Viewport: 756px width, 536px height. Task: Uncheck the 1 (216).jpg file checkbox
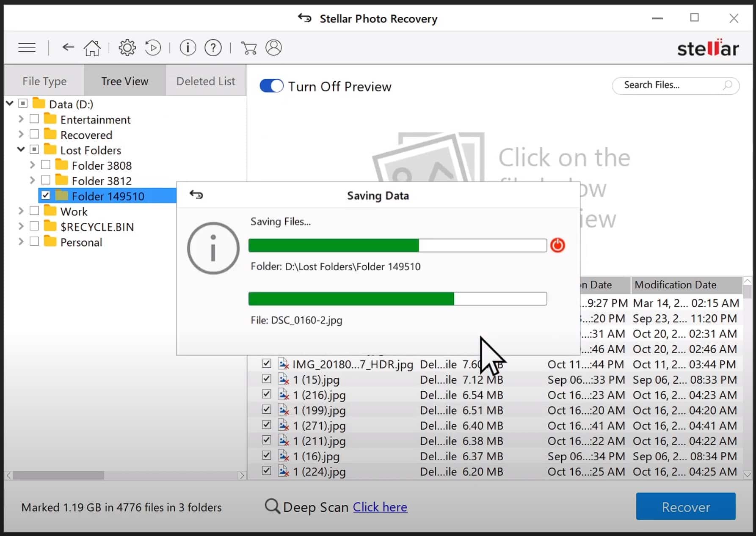click(x=266, y=394)
